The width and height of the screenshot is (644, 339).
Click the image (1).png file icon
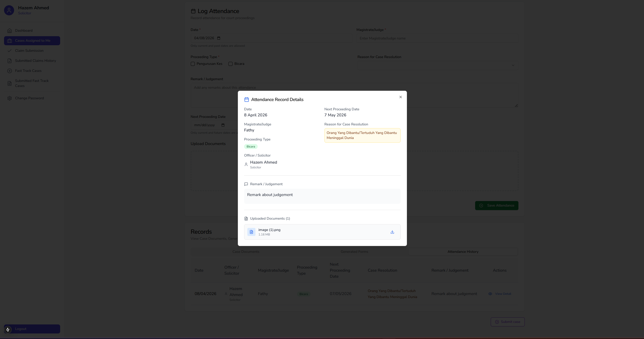pyautogui.click(x=251, y=232)
